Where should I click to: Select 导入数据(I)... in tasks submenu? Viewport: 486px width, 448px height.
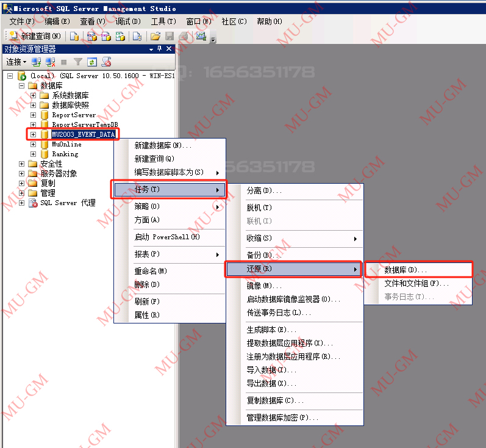click(x=295, y=370)
